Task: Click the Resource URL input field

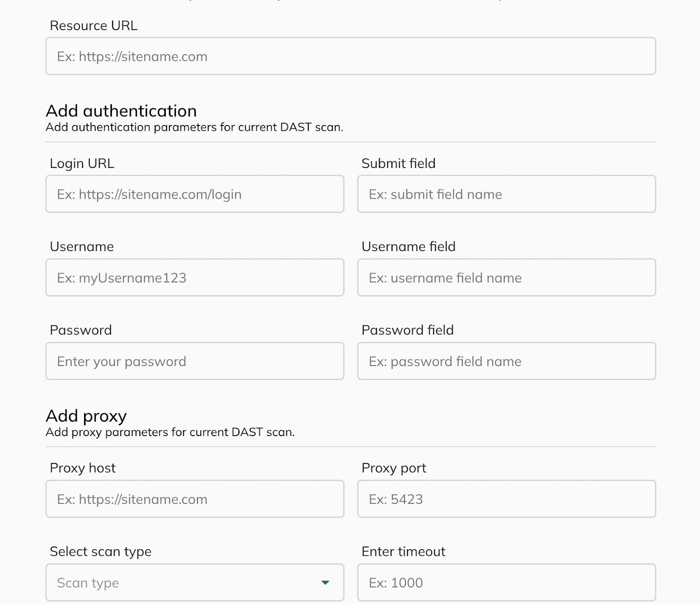Action: click(350, 56)
